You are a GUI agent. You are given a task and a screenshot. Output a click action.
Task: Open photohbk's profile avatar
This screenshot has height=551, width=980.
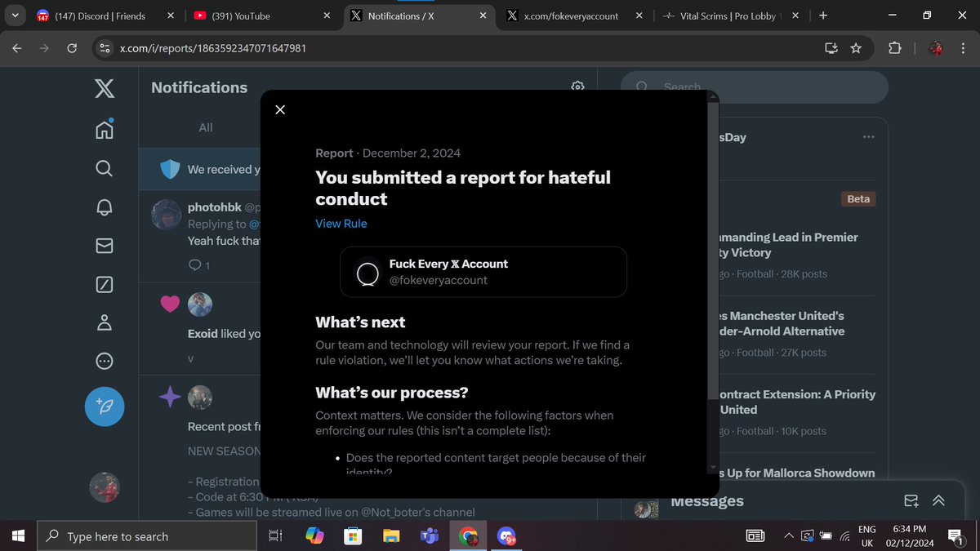point(167,214)
